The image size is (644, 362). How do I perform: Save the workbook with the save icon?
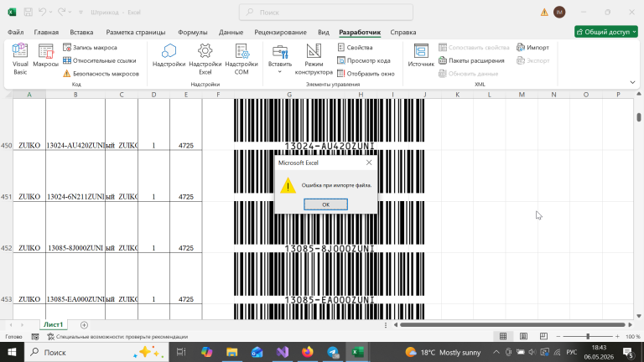[28, 13]
